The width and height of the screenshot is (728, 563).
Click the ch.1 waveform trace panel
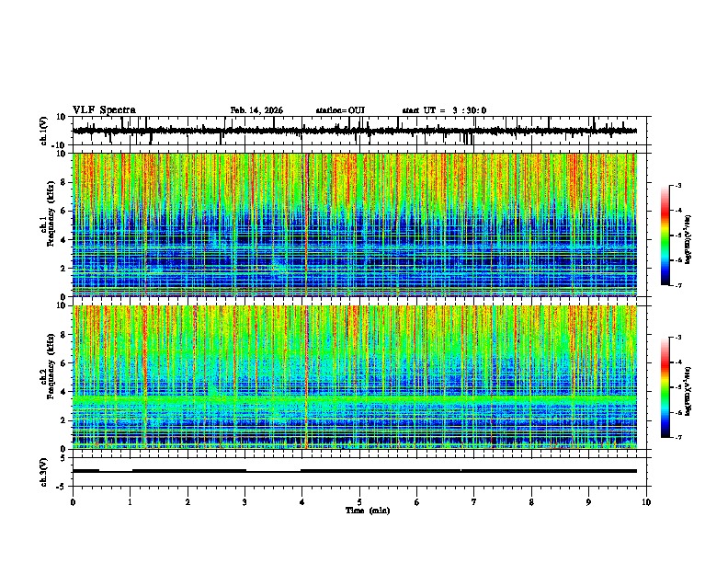pos(359,131)
